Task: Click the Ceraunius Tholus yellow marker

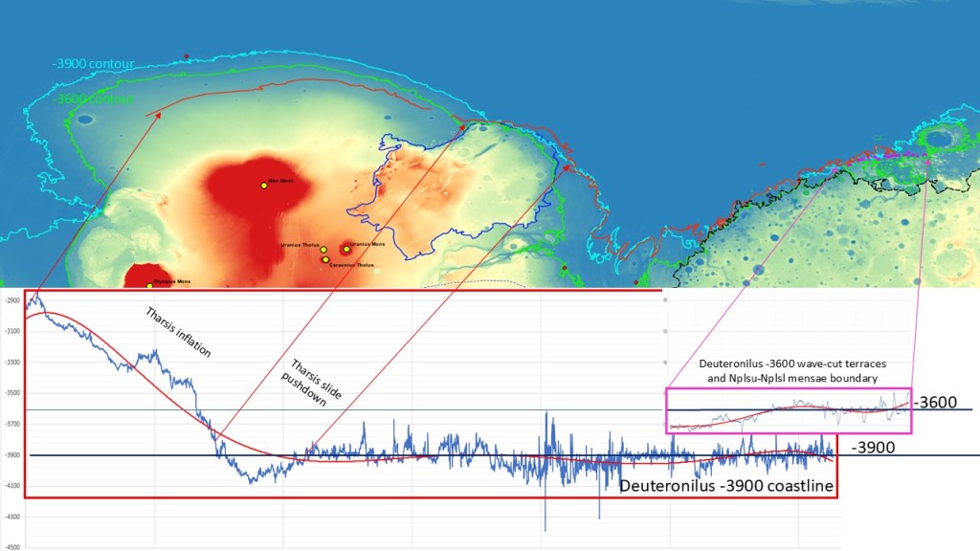Action: (x=325, y=259)
